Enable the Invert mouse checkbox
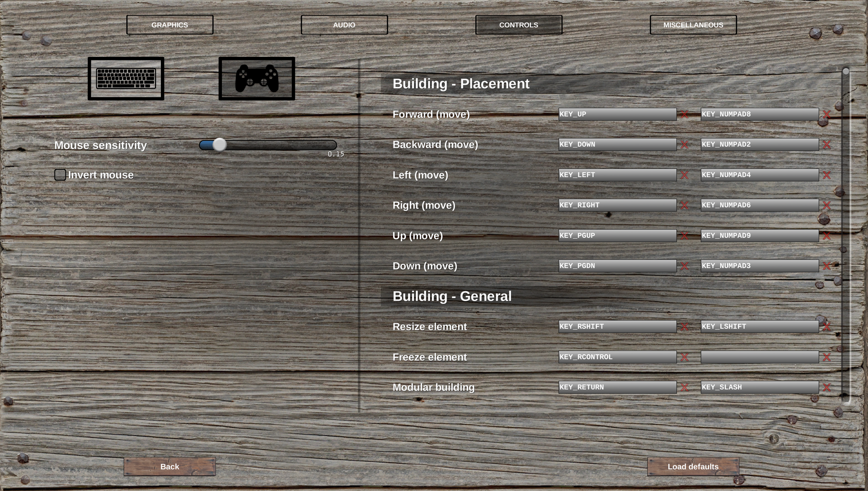The height and width of the screenshot is (491, 868). 60,175
